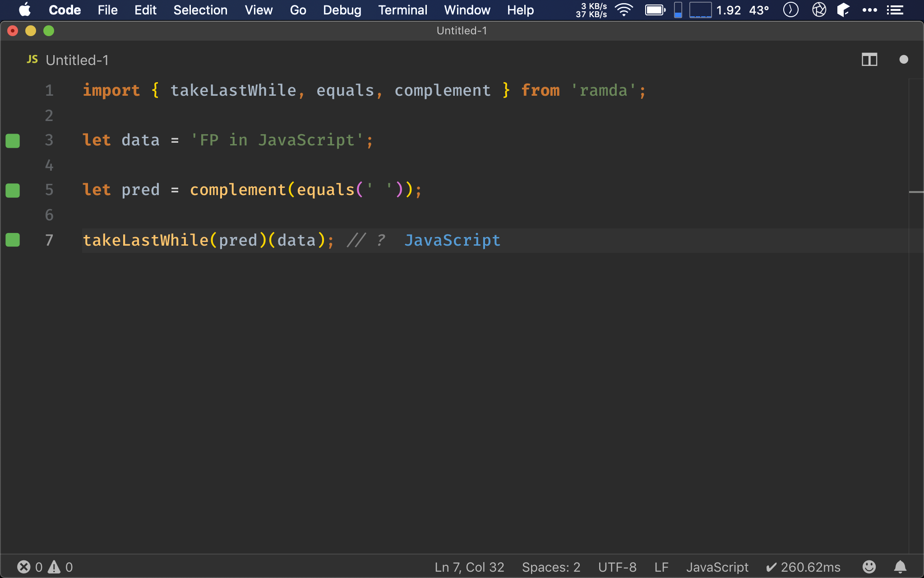Change indentation via Spaces: 2
This screenshot has width=924, height=578.
pos(551,567)
